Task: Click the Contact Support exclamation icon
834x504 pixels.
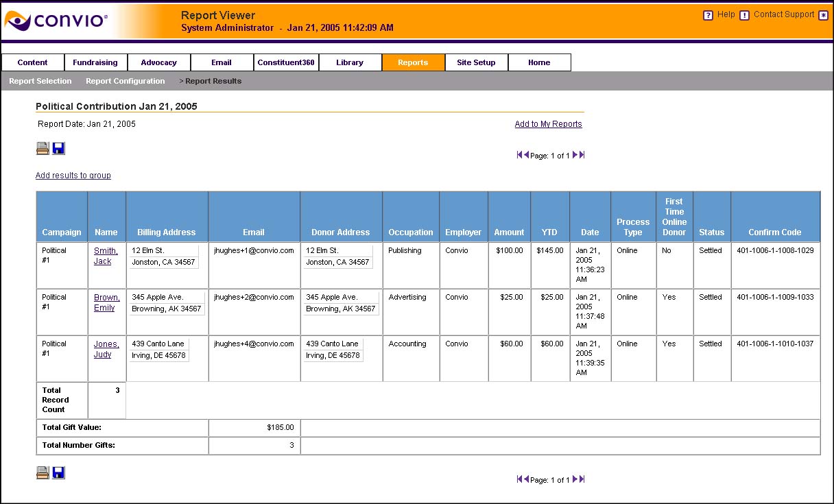Action: [x=745, y=15]
